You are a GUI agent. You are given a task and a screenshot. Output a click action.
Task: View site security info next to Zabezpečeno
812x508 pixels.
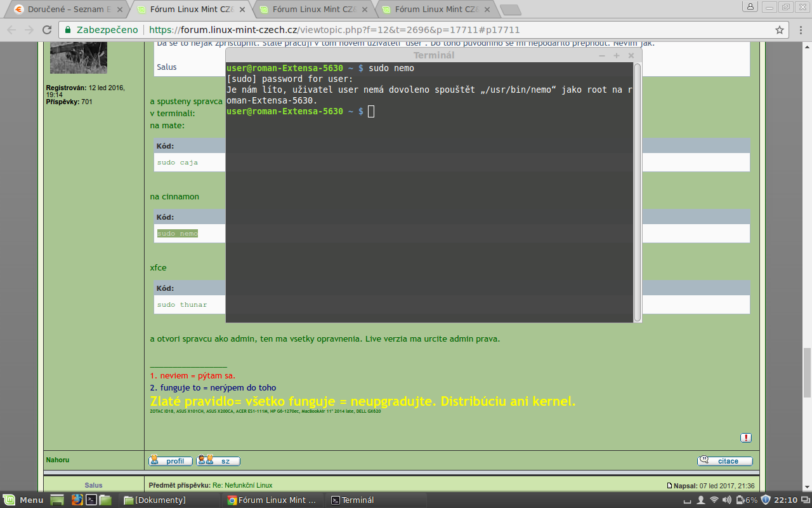pos(69,30)
